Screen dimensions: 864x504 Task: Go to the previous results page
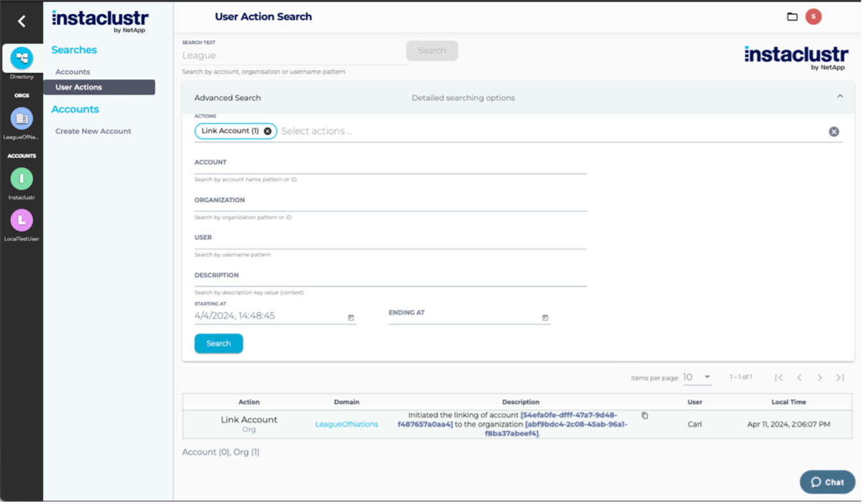click(799, 377)
